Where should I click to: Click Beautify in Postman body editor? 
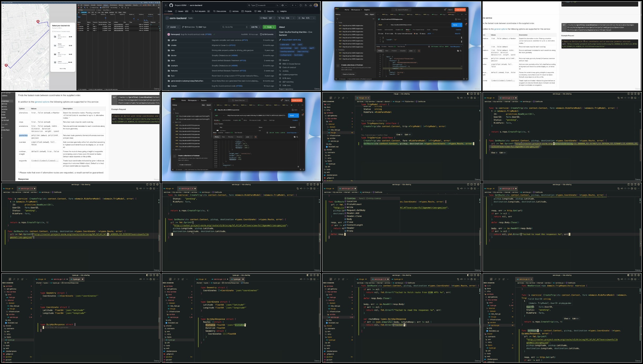(458, 34)
